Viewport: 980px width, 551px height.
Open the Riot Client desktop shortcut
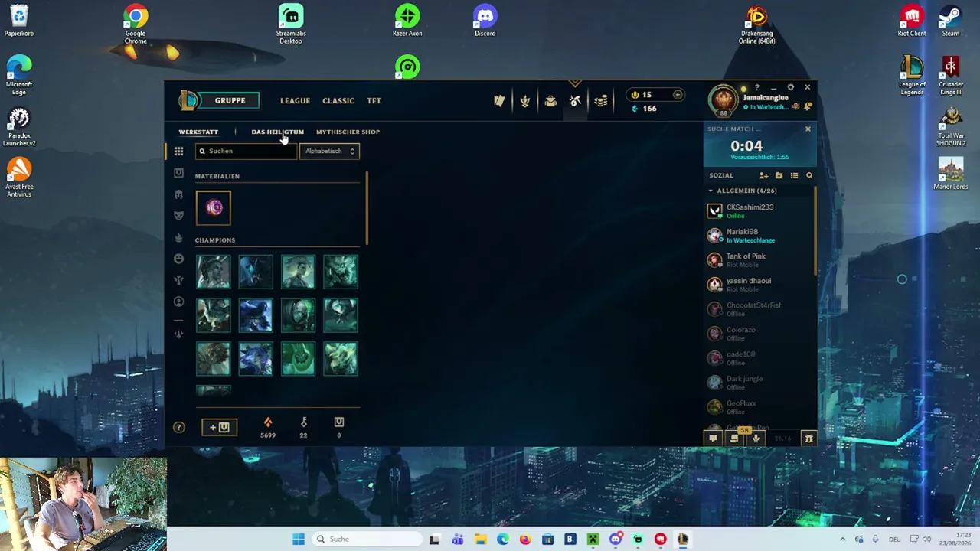pos(911,21)
